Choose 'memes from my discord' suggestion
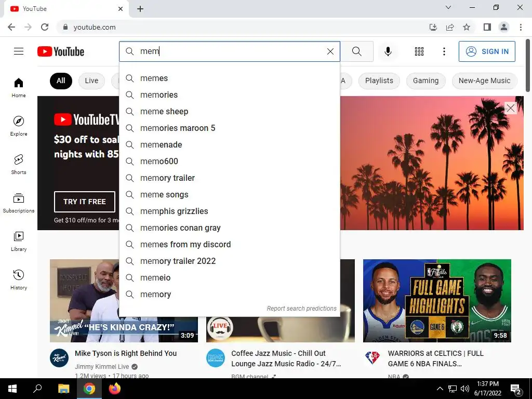 click(229, 244)
